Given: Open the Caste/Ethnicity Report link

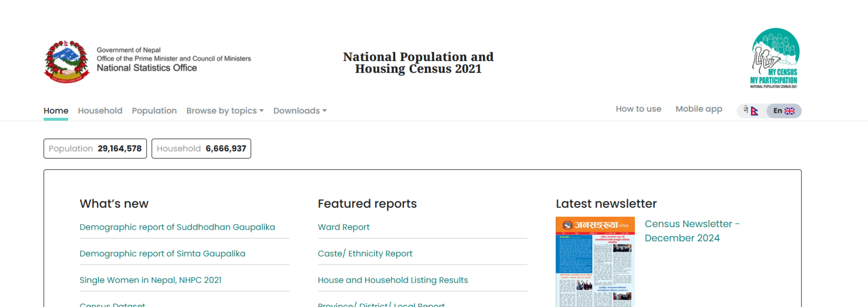Looking at the screenshot, I should (365, 254).
